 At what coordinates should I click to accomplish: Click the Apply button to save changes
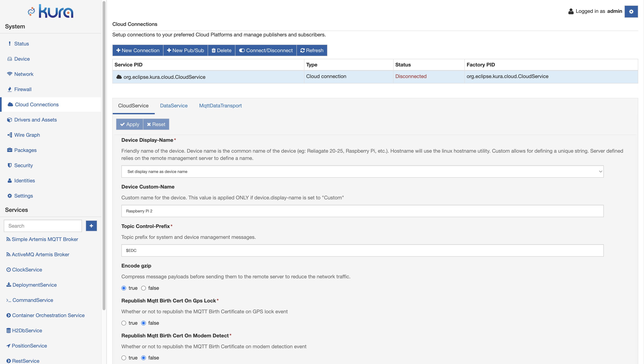point(130,124)
